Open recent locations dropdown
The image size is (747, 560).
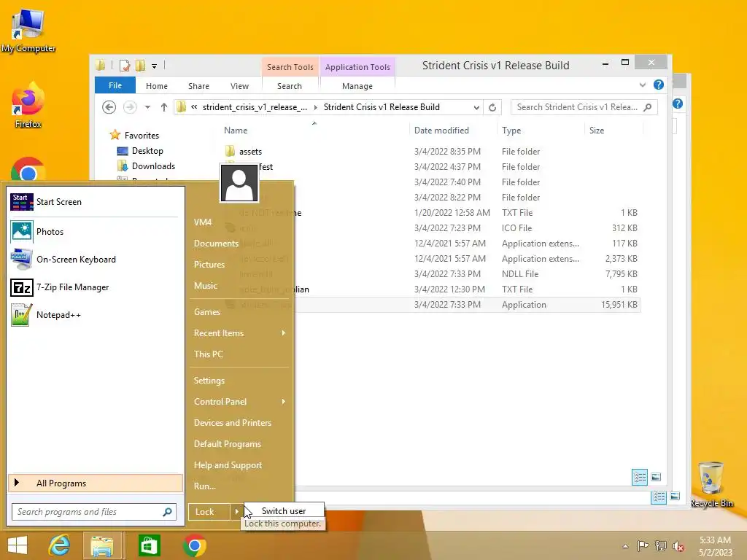tap(147, 107)
